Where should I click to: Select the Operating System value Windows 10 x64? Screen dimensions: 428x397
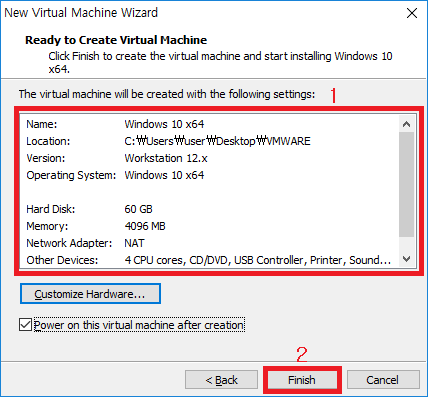pos(164,175)
